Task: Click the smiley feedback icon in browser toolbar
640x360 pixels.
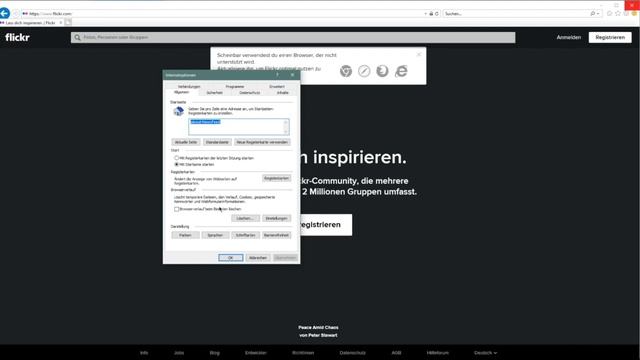Action: 634,13
